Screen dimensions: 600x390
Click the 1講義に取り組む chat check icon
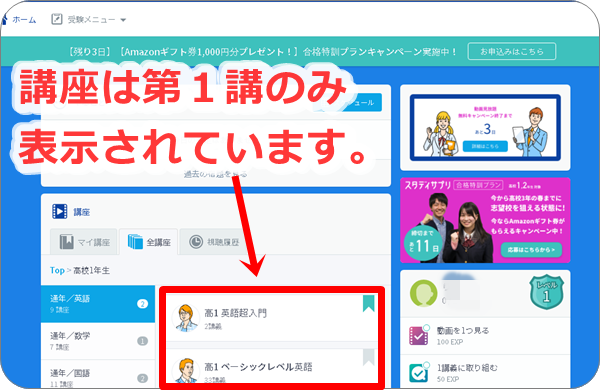click(419, 372)
